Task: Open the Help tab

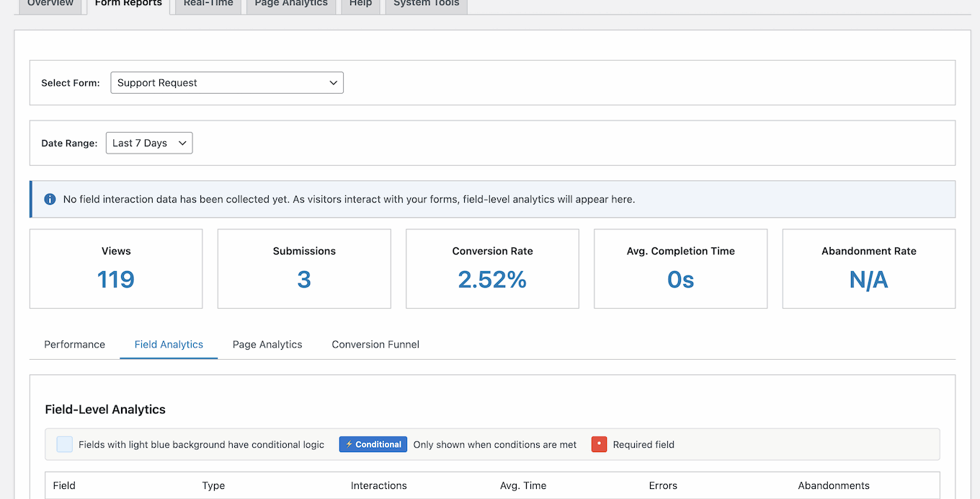Action: [360, 4]
